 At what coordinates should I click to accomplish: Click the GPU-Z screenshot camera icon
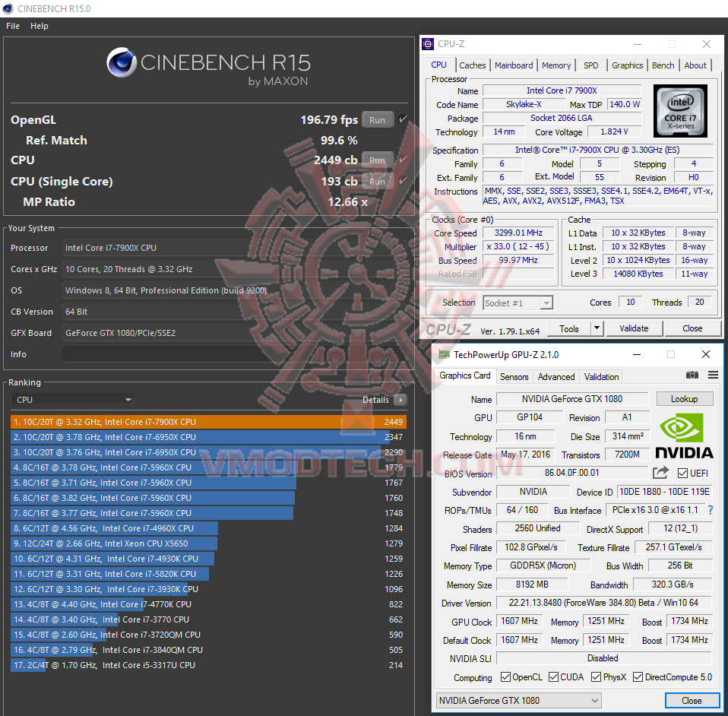tap(692, 375)
